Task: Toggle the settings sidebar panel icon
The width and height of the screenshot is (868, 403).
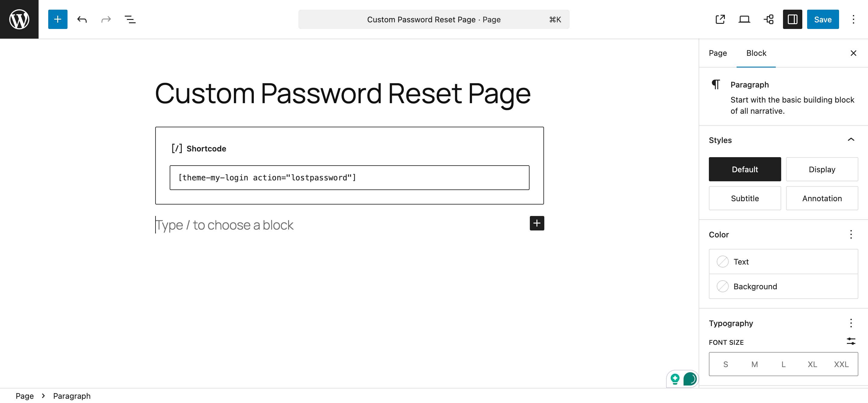Action: [793, 19]
